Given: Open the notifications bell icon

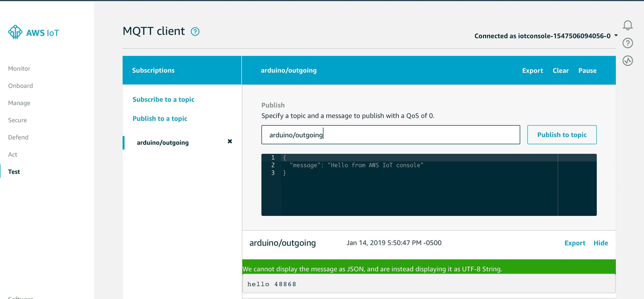Looking at the screenshot, I should (627, 25).
